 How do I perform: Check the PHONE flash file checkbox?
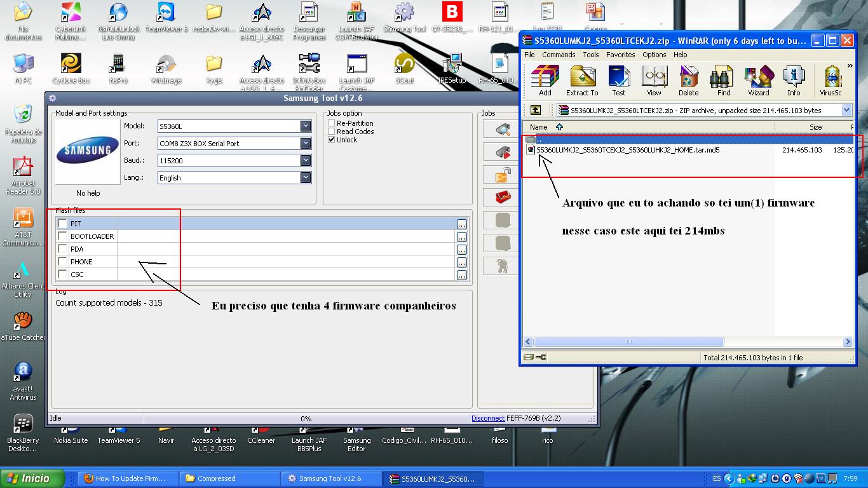click(x=62, y=261)
